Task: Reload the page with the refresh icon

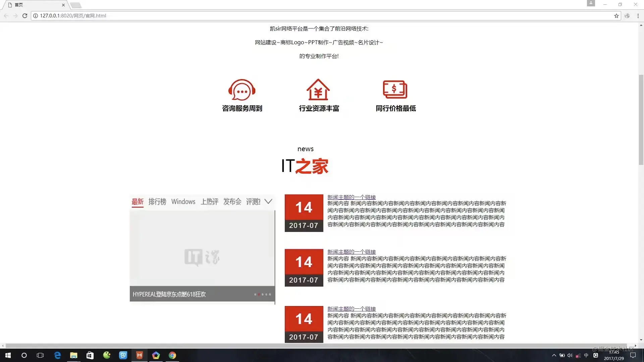Action: [x=25, y=16]
